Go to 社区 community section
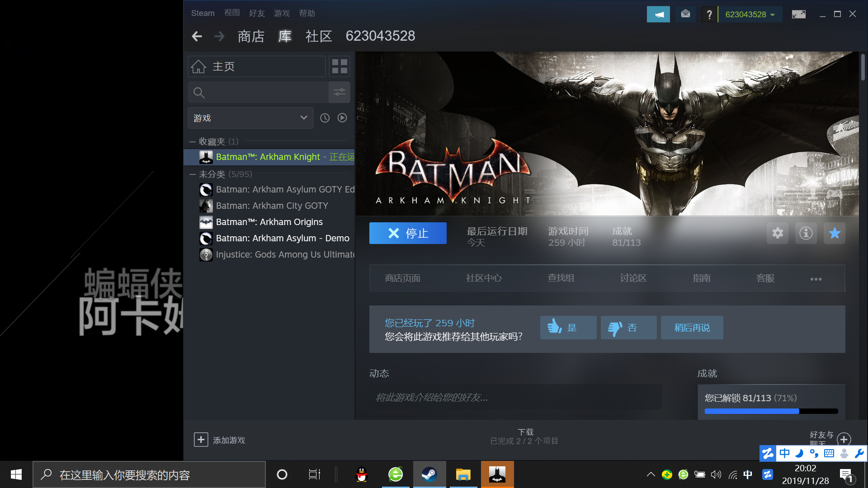 (319, 36)
